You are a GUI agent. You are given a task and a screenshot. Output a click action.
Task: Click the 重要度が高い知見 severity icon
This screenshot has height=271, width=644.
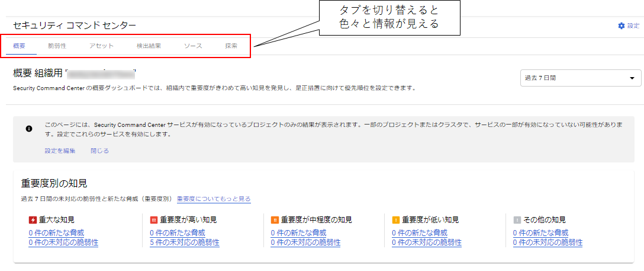(154, 220)
